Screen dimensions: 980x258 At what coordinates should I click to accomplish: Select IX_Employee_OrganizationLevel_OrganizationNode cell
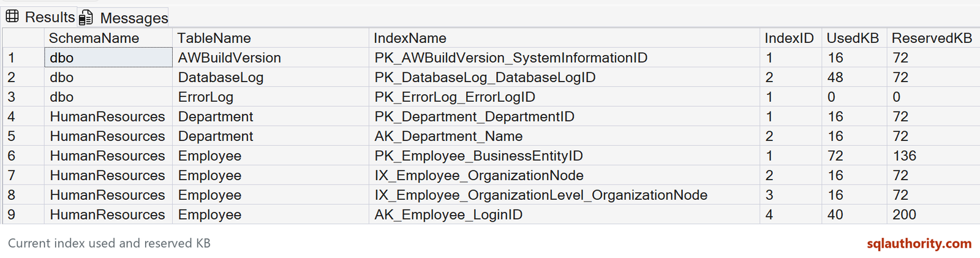pos(564,195)
